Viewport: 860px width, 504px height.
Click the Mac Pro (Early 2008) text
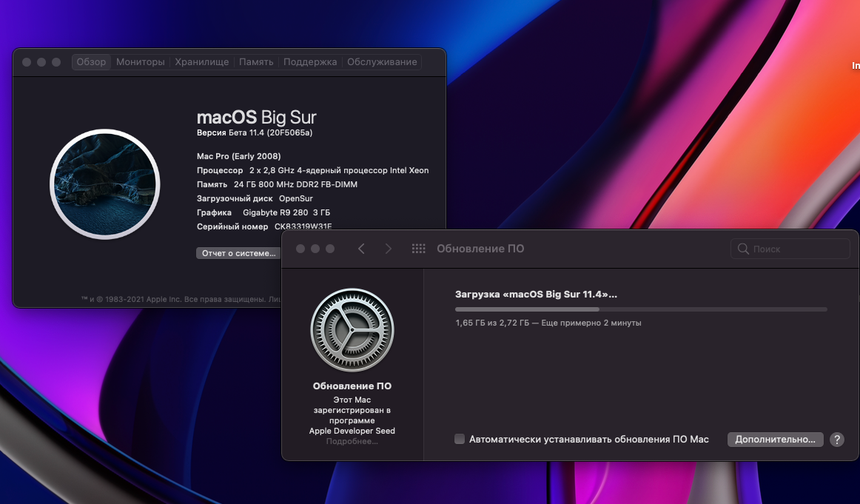coord(238,156)
